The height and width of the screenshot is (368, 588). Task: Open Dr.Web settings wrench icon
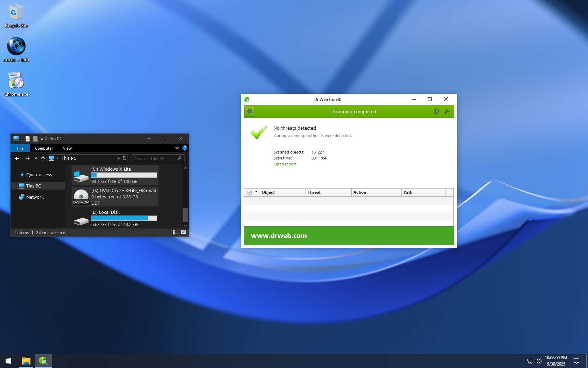pyautogui.click(x=447, y=111)
